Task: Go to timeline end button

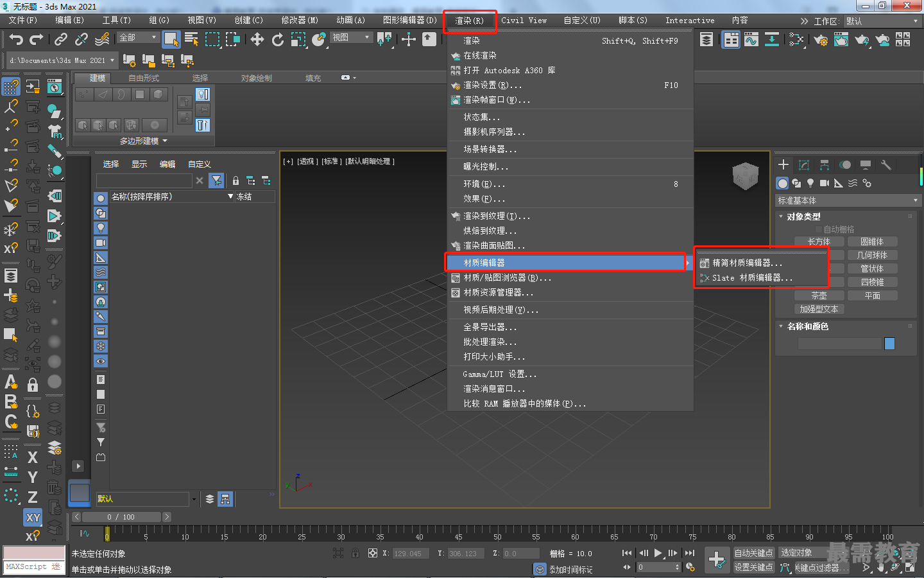Action: (x=690, y=553)
